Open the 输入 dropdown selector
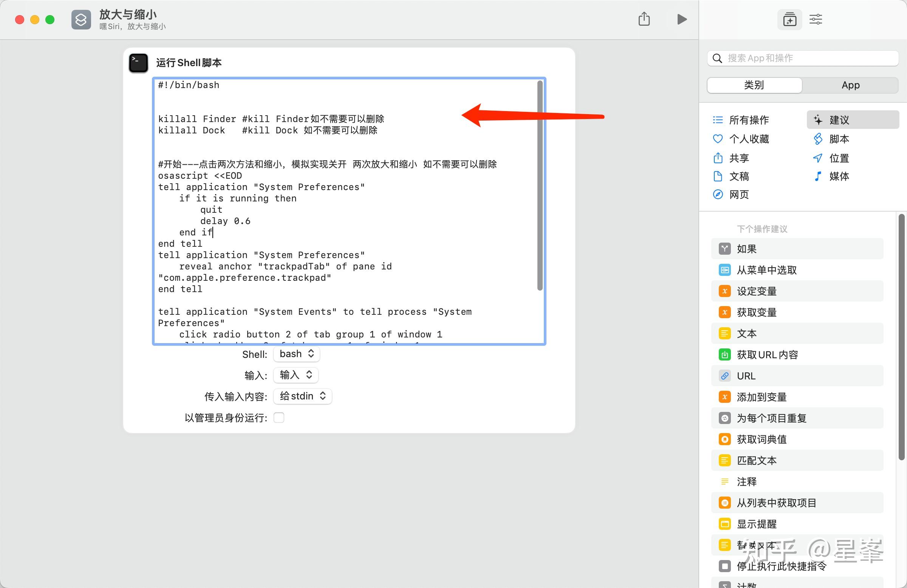Viewport: 907px width, 588px height. tap(296, 375)
